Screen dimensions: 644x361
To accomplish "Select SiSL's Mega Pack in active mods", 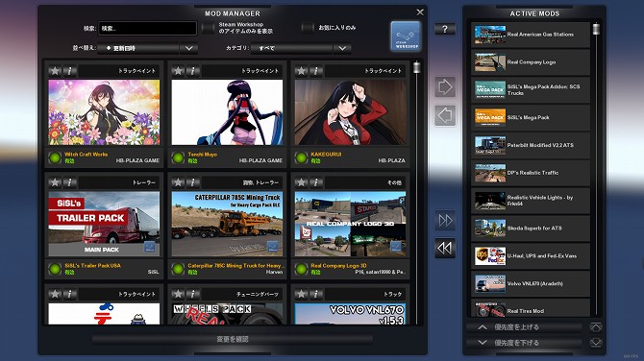I will (531, 117).
